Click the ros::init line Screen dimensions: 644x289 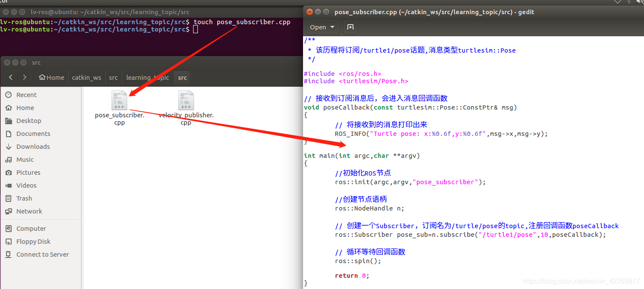tap(410, 182)
